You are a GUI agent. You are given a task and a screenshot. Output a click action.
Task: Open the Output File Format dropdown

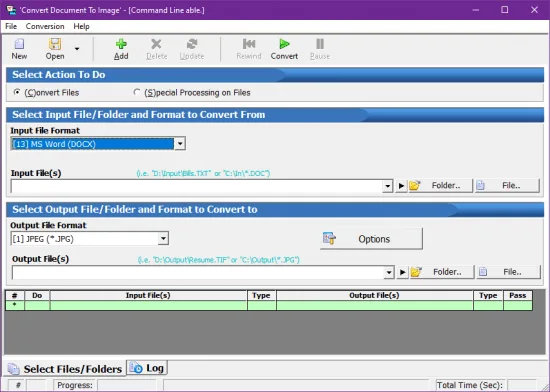tap(163, 238)
